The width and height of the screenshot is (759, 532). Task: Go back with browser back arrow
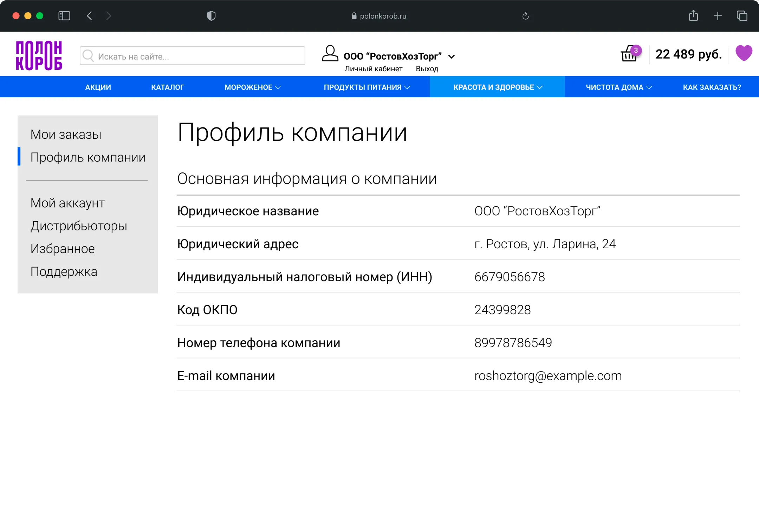point(90,16)
